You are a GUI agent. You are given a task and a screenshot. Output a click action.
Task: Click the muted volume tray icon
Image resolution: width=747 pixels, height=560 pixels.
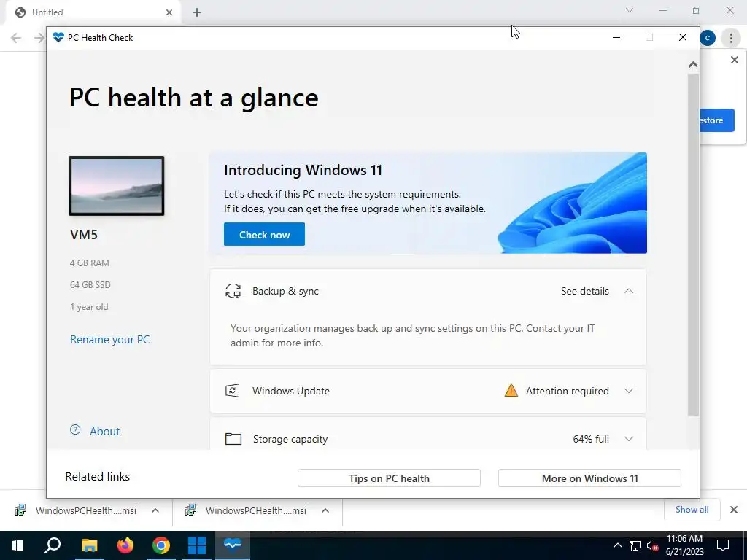tap(653, 545)
